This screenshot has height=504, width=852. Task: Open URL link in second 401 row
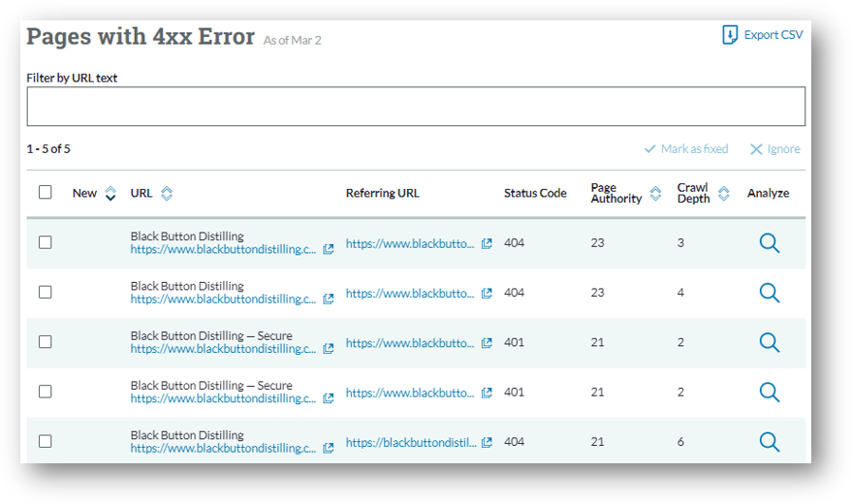[x=223, y=398]
